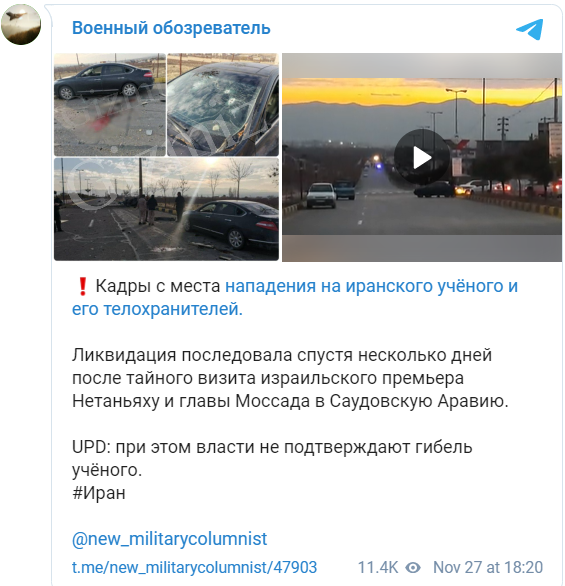
Task: Open the @new_militarycolumnist mention
Action: click(169, 539)
